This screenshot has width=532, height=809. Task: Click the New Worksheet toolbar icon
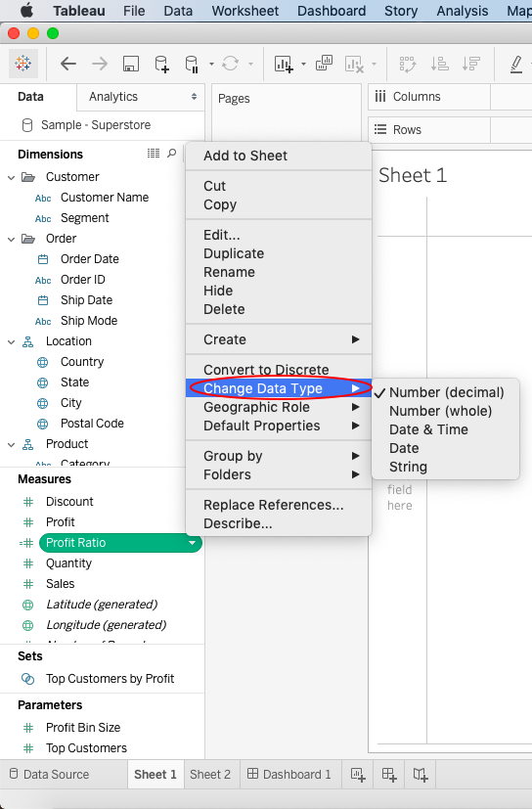point(284,64)
